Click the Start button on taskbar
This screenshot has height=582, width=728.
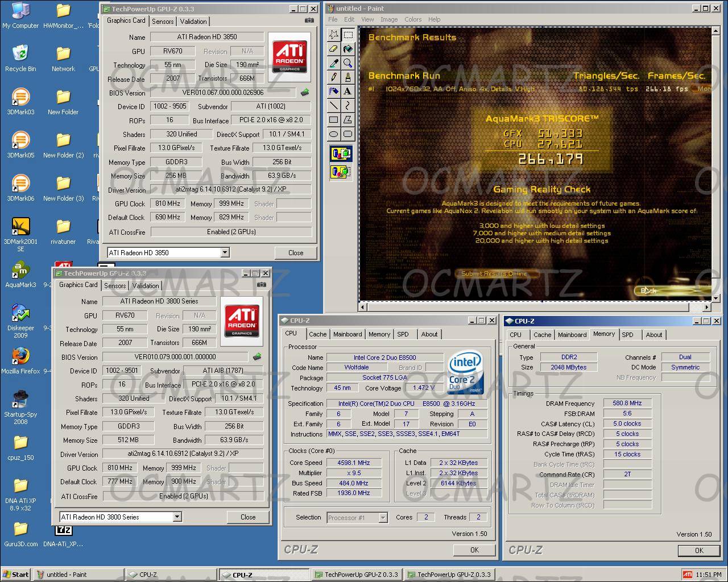pos(16,575)
